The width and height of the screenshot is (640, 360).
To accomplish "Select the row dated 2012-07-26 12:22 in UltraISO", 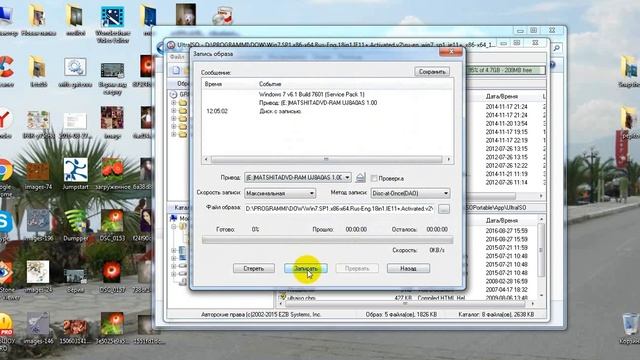I will pos(507,166).
